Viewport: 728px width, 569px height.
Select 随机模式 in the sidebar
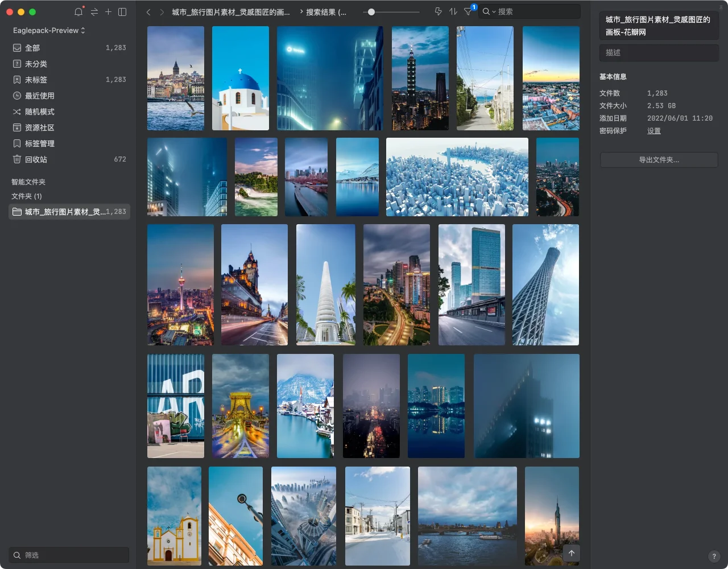pos(40,112)
